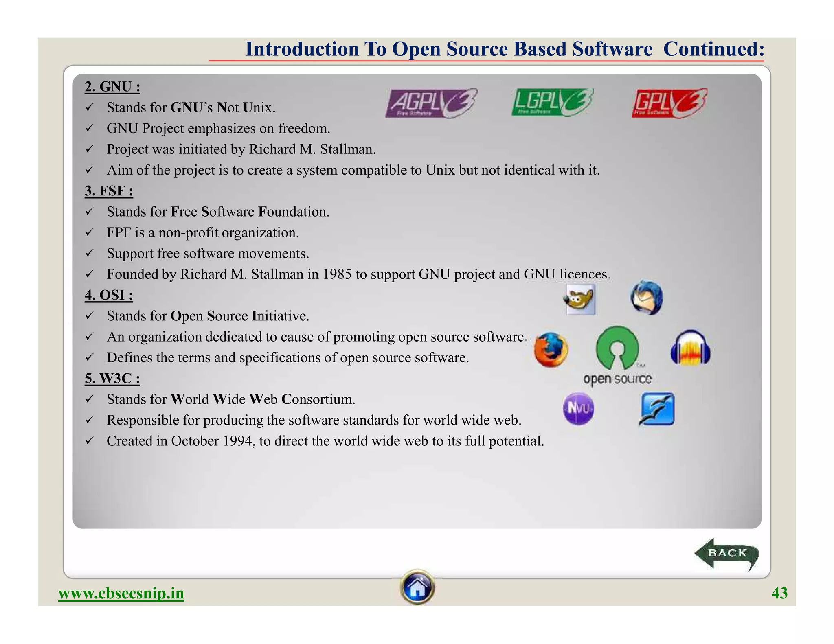Click 'GNU Project emphasizes on freedom.'

click(218, 129)
